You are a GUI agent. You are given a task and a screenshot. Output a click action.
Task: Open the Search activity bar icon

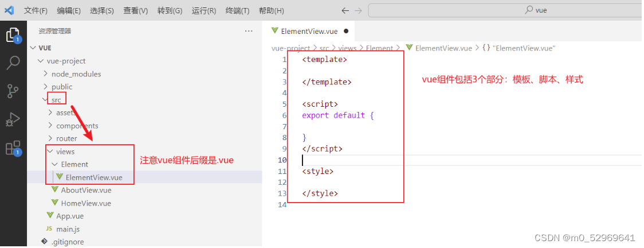point(13,63)
